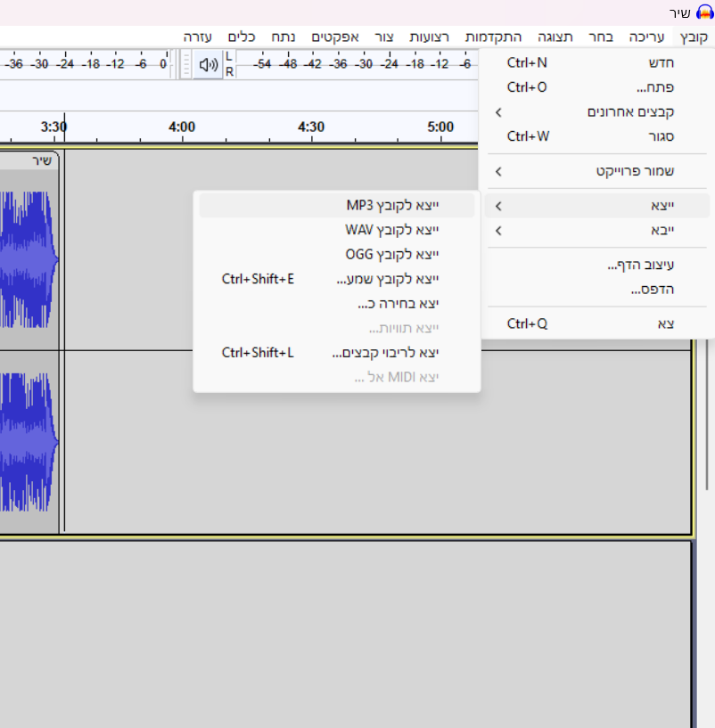
Task: Open the קובץ (File) menu
Action: 694,37
